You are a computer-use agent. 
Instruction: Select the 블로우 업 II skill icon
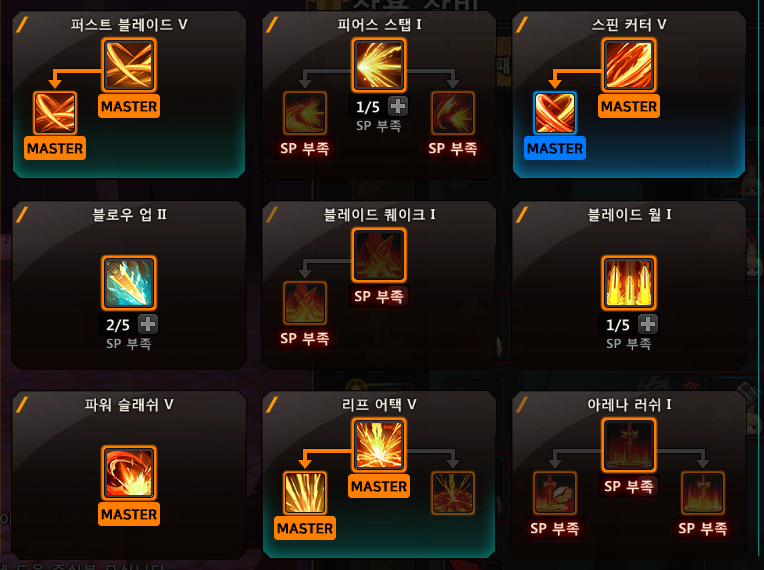(x=129, y=283)
